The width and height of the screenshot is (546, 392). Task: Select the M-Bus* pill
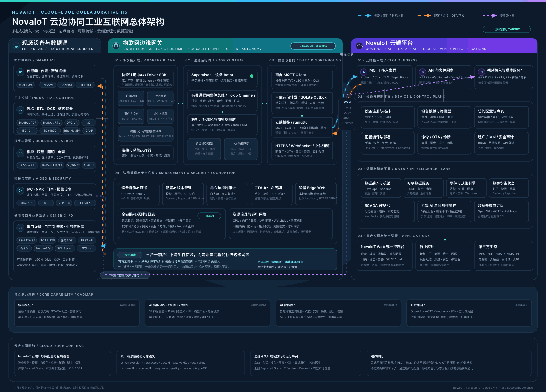pos(89,166)
